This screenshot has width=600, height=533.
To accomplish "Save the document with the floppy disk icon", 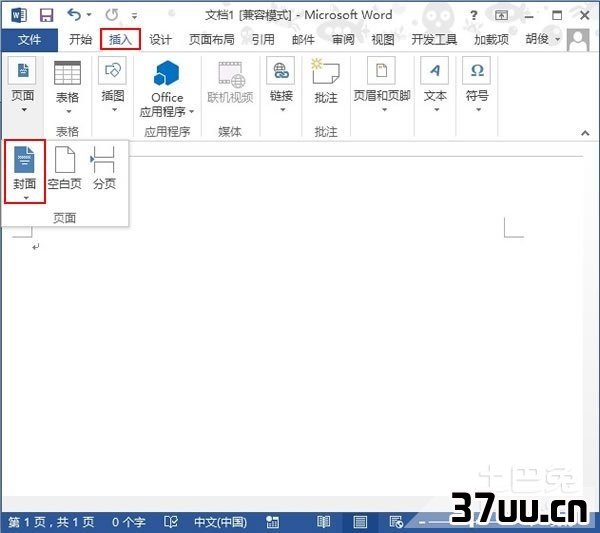I will [x=47, y=15].
